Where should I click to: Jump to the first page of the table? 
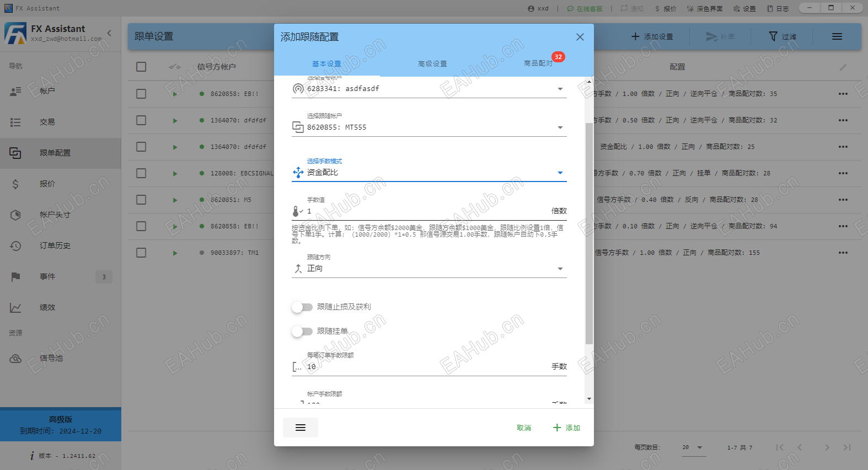point(780,447)
